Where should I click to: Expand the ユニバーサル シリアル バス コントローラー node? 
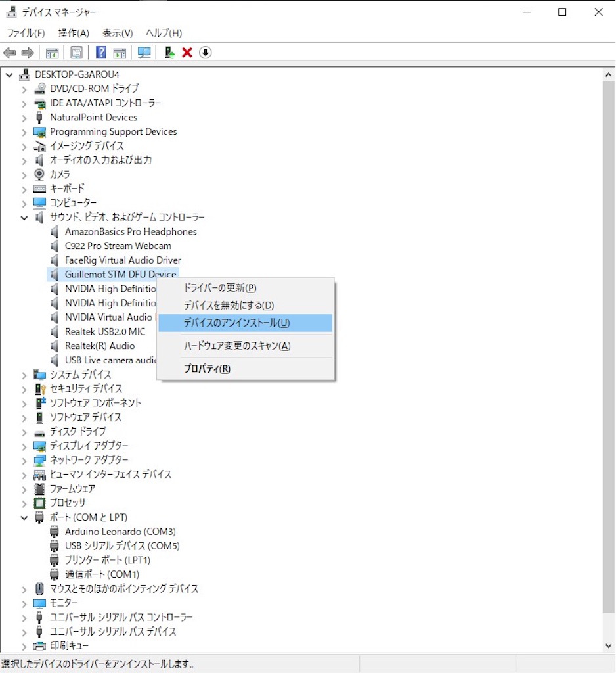[x=24, y=618]
